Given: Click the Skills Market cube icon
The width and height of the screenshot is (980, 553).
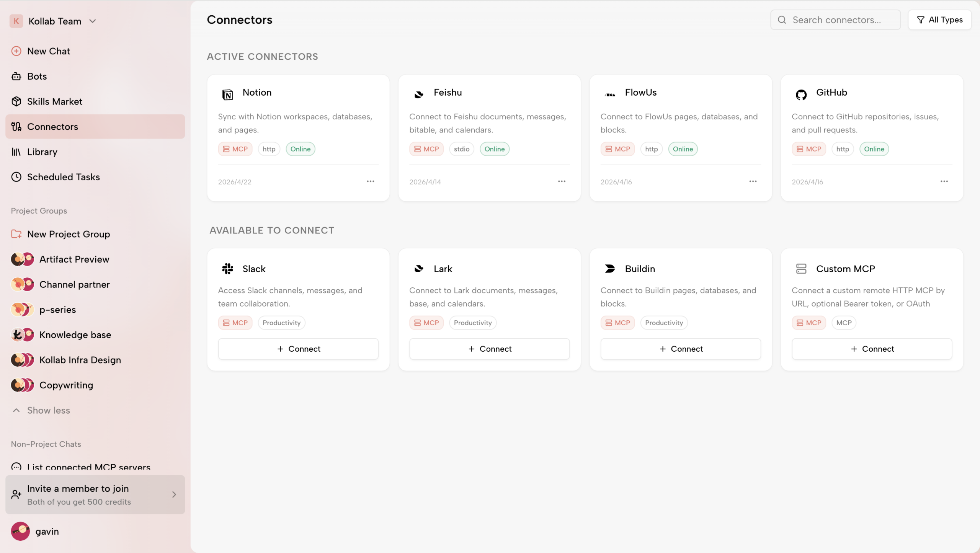Looking at the screenshot, I should [x=16, y=101].
